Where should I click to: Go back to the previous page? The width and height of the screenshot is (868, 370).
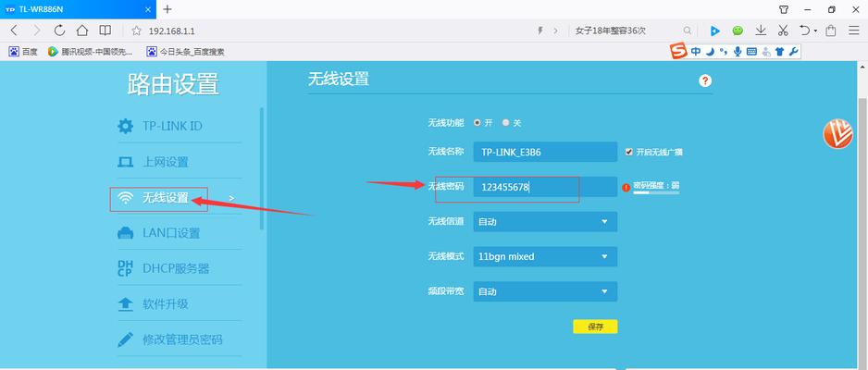(x=15, y=31)
